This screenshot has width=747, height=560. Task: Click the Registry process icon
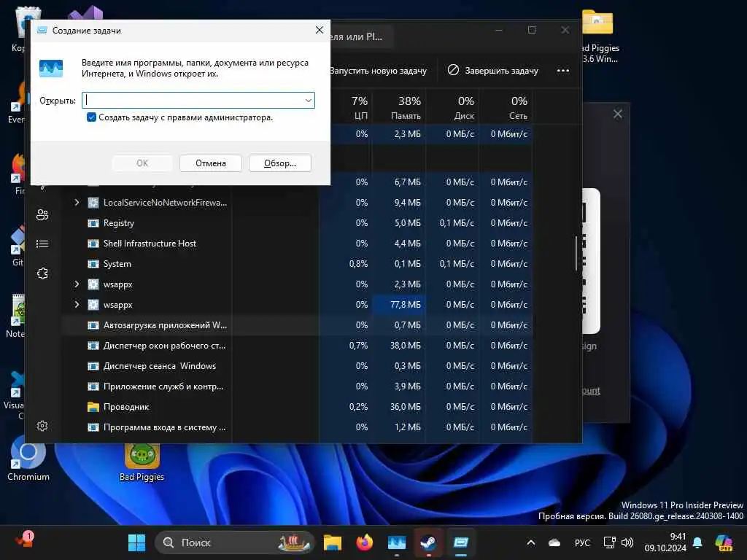click(x=93, y=223)
